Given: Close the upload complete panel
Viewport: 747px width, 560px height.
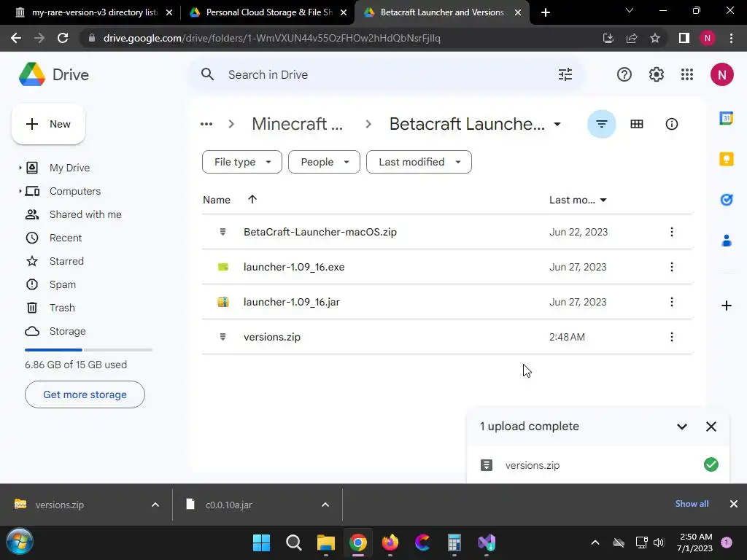Looking at the screenshot, I should click(x=711, y=427).
